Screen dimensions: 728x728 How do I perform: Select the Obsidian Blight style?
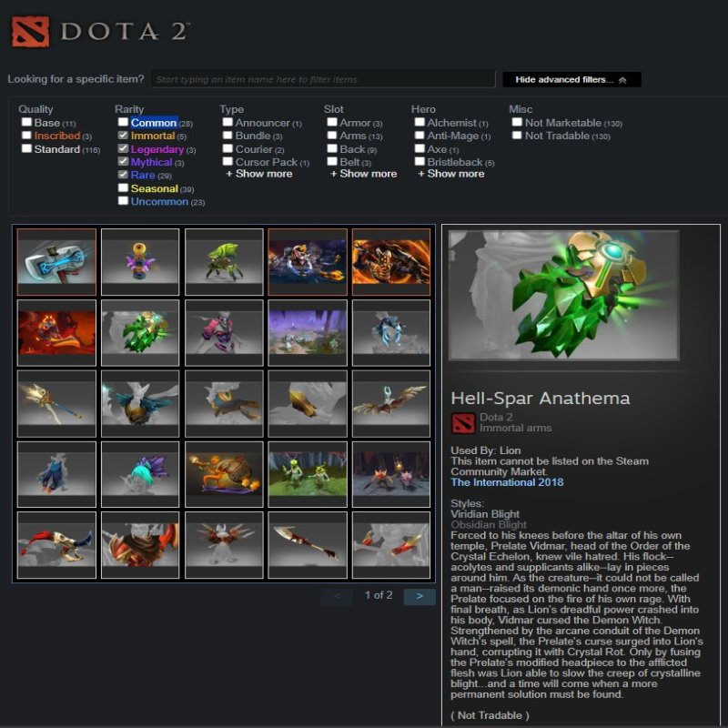[x=489, y=525]
